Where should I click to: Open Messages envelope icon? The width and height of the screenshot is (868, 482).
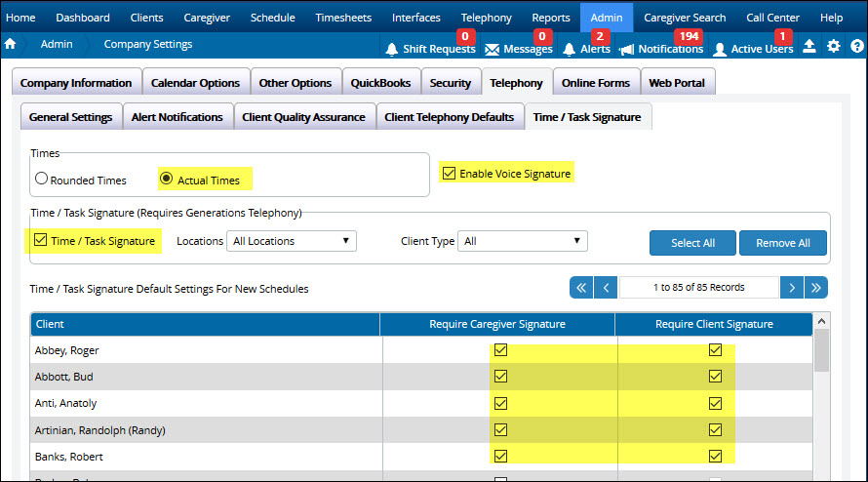point(492,50)
